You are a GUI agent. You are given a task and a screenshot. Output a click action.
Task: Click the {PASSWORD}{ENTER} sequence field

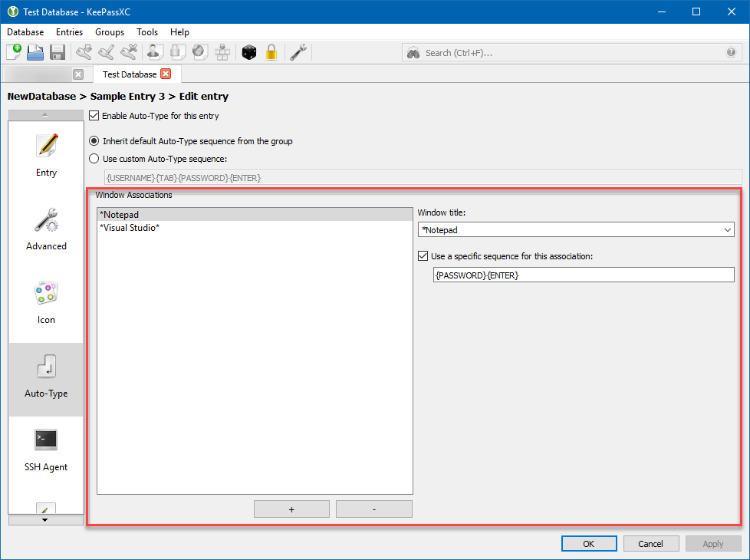(x=584, y=275)
